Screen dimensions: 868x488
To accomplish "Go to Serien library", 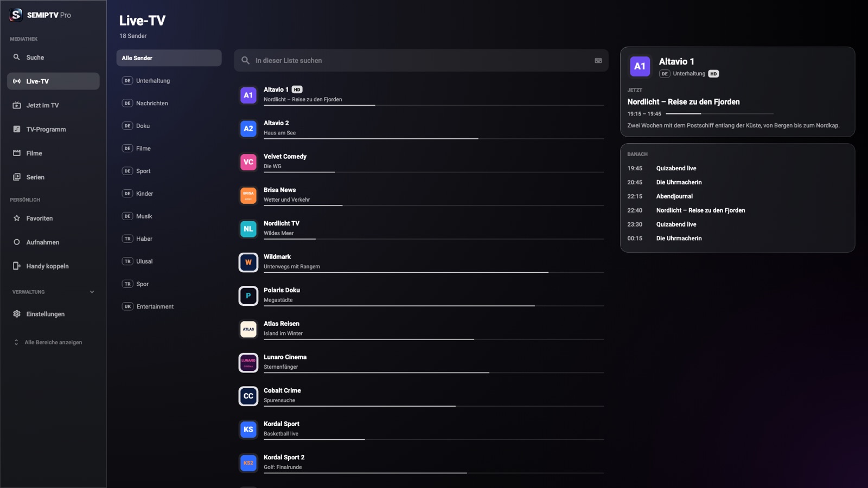I will (53, 177).
